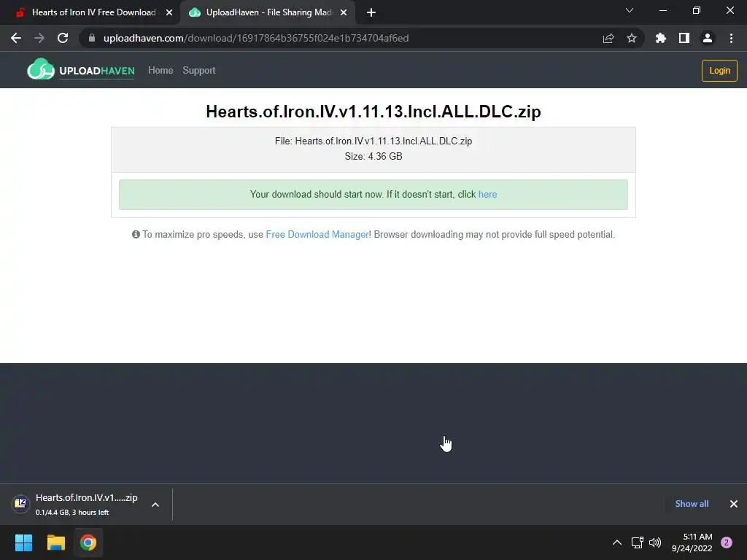747x560 pixels.
Task: Open the volume tray icon
Action: (656, 542)
